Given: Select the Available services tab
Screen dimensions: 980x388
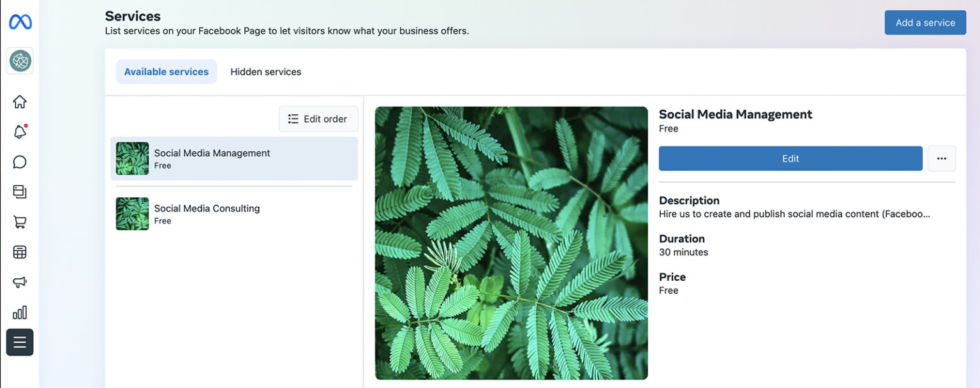Looking at the screenshot, I should [x=166, y=71].
